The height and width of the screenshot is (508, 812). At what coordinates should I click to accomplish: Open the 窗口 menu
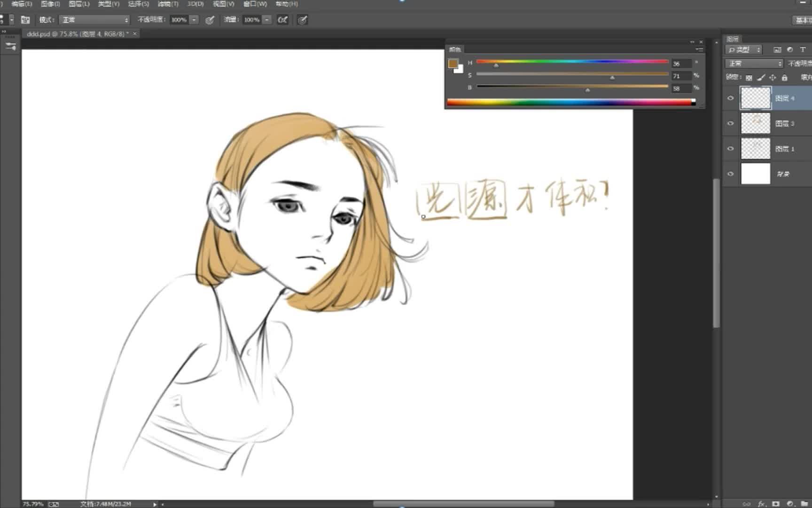coord(256,3)
